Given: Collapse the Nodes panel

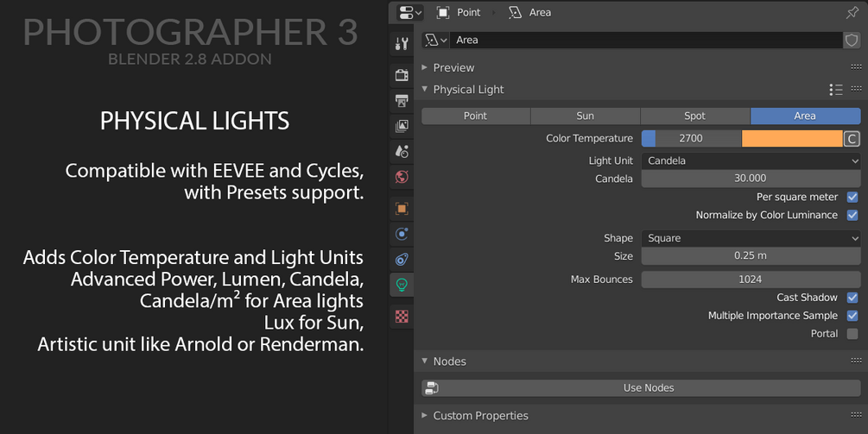Looking at the screenshot, I should 425,361.
